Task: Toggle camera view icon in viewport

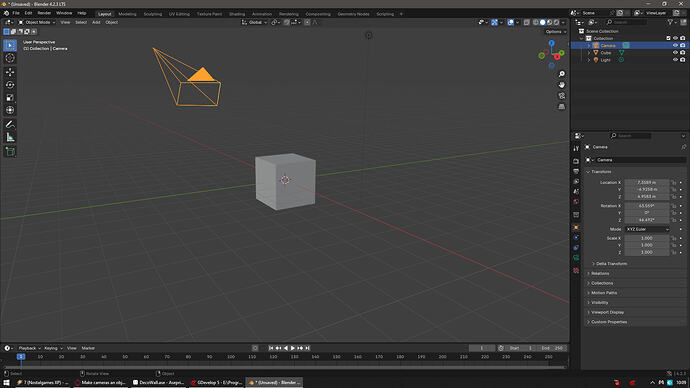Action: 562,95
